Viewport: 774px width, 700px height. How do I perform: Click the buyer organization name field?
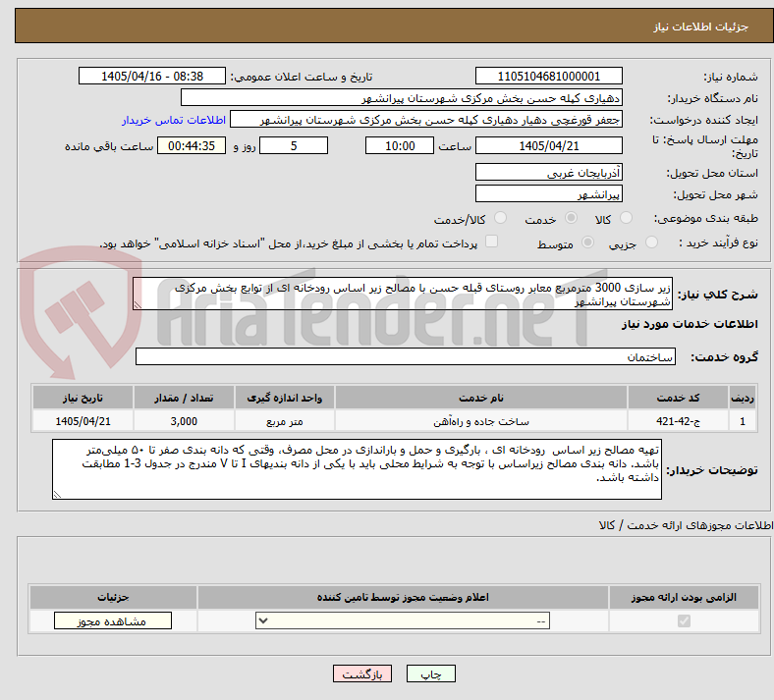pyautogui.click(x=402, y=97)
